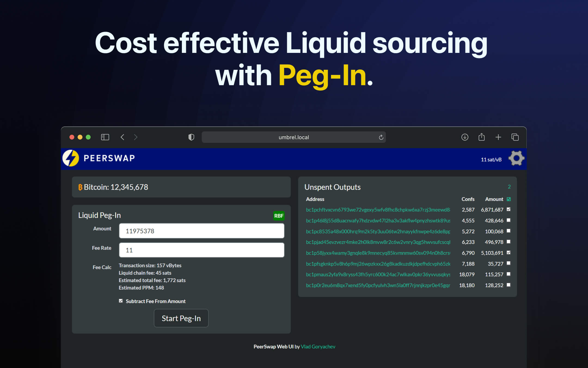Check the 115,257 output checkbox
Image resolution: width=588 pixels, height=368 pixels.
tap(509, 274)
